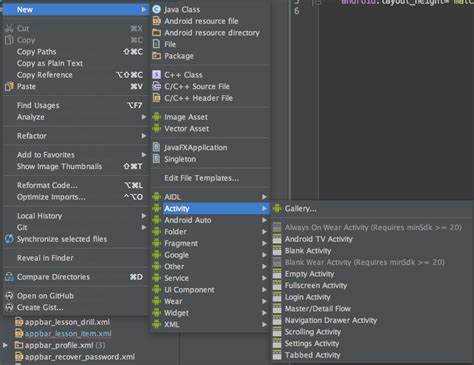Viewport: 474px width, 365px height.
Task: Expand the Android Auto submenu arrow
Action: point(264,220)
